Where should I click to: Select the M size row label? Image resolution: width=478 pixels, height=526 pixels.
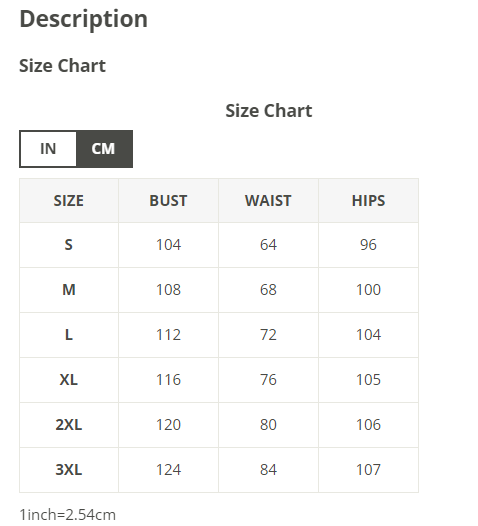(x=69, y=290)
